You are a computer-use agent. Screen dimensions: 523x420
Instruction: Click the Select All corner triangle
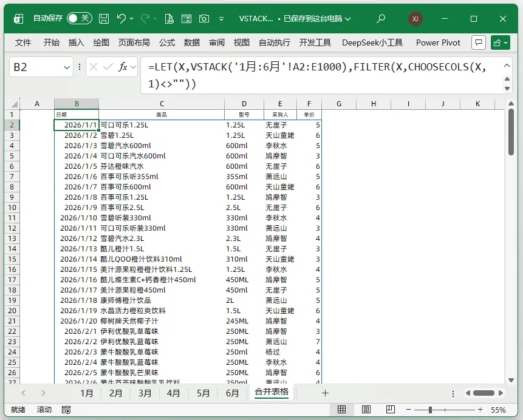[x=13, y=104]
